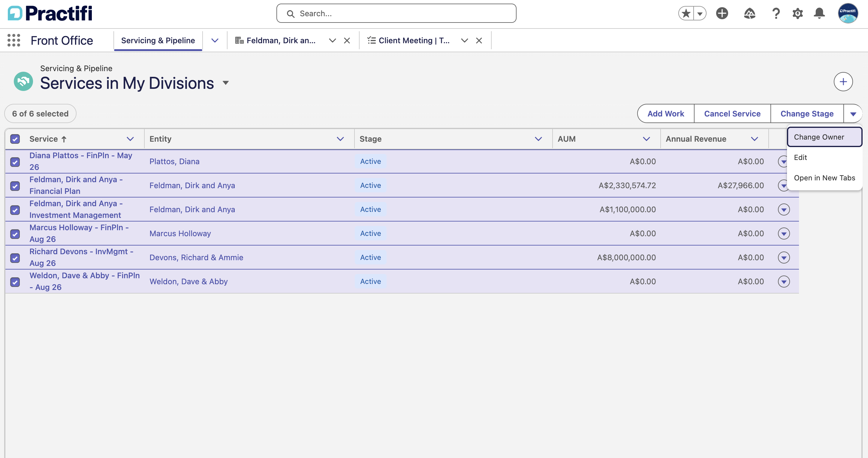This screenshot has height=458, width=868.
Task: Open Diana Plattos - FinPln service
Action: (81, 161)
